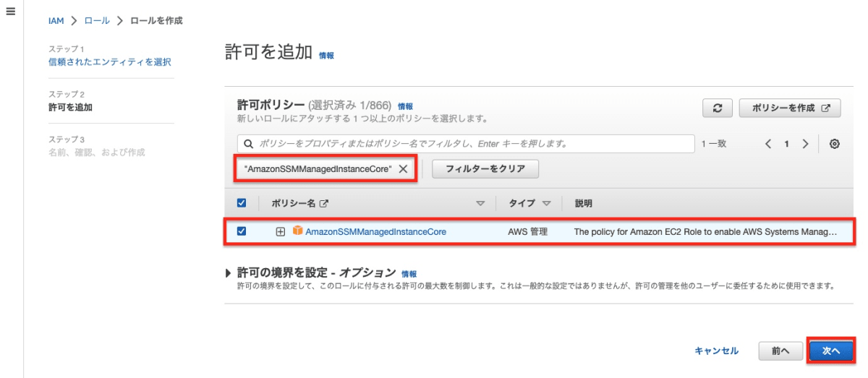
Task: Sort by policy name column arrow
Action: click(480, 204)
